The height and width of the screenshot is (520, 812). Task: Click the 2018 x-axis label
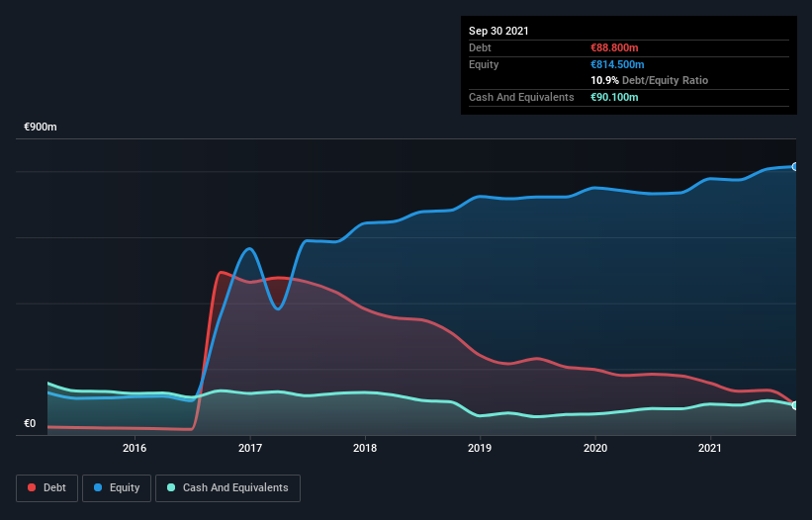[x=365, y=448]
